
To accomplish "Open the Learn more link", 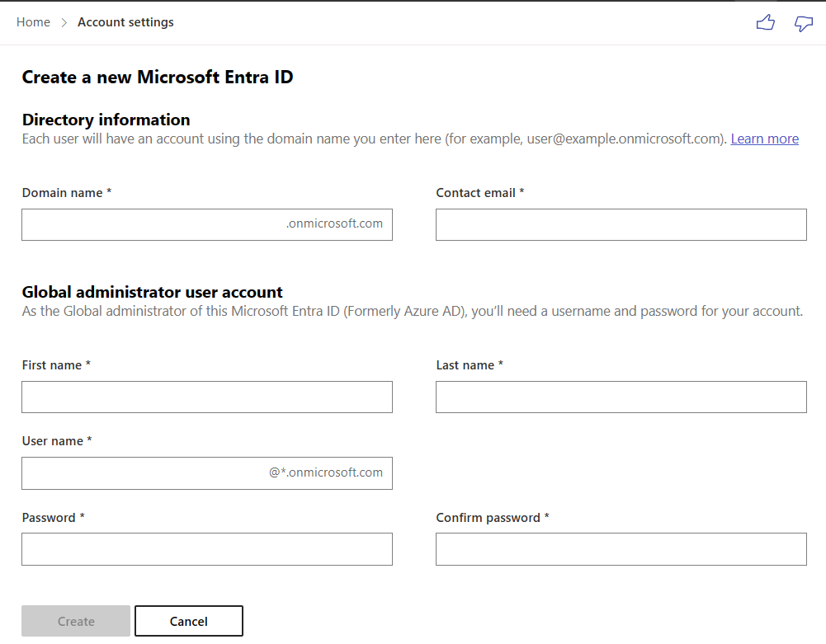I will pos(764,139).
